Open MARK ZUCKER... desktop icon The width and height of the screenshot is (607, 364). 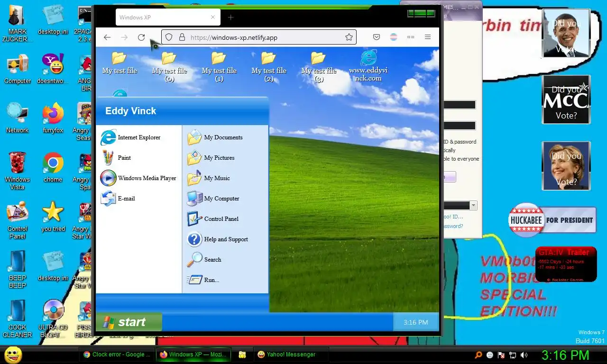point(18,24)
